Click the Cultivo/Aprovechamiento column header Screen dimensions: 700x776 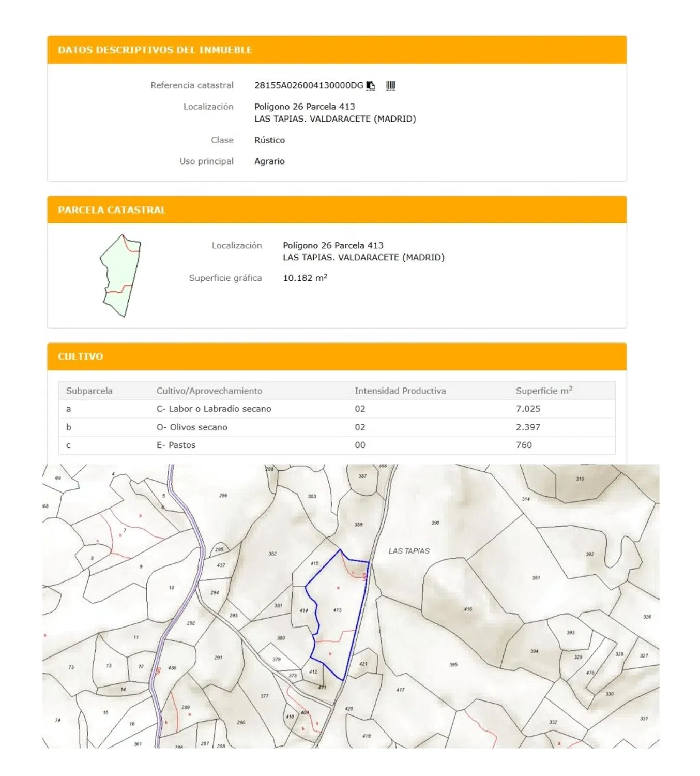209,391
